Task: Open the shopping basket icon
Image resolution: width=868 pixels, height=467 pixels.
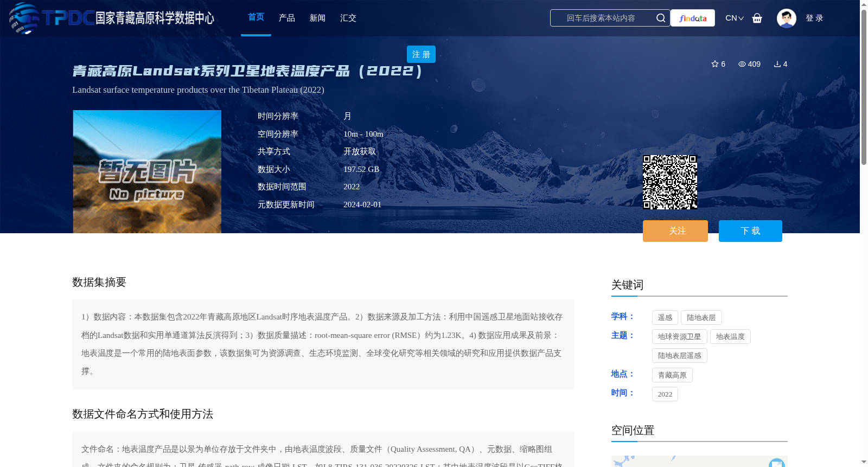Action: click(x=757, y=18)
